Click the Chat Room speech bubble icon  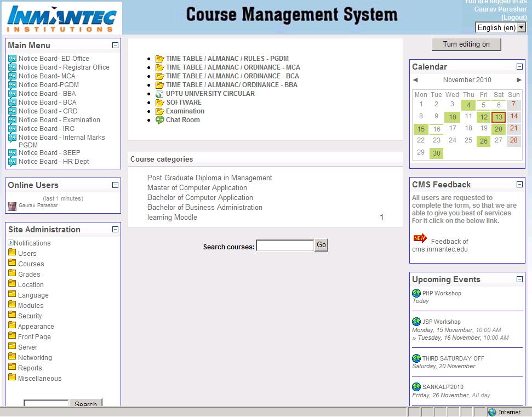point(159,120)
